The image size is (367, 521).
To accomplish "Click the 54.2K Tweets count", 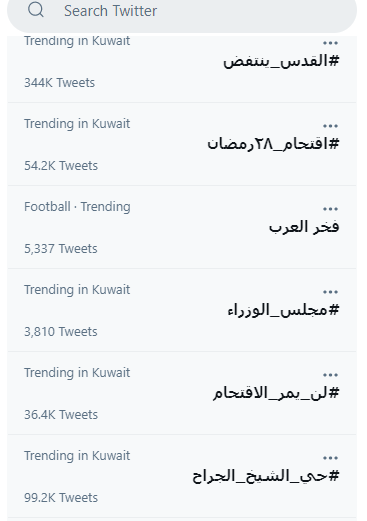I will [x=61, y=166].
